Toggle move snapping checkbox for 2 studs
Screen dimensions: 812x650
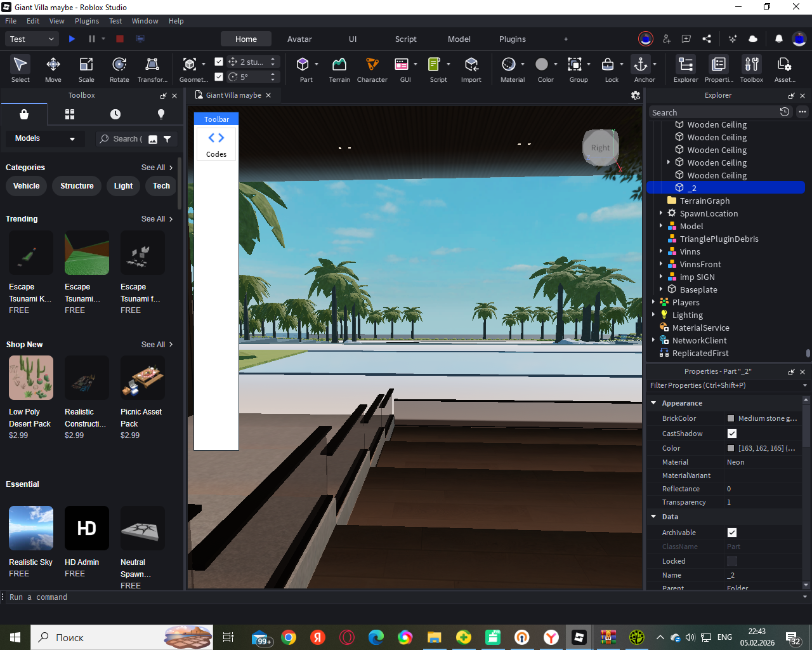(219, 62)
